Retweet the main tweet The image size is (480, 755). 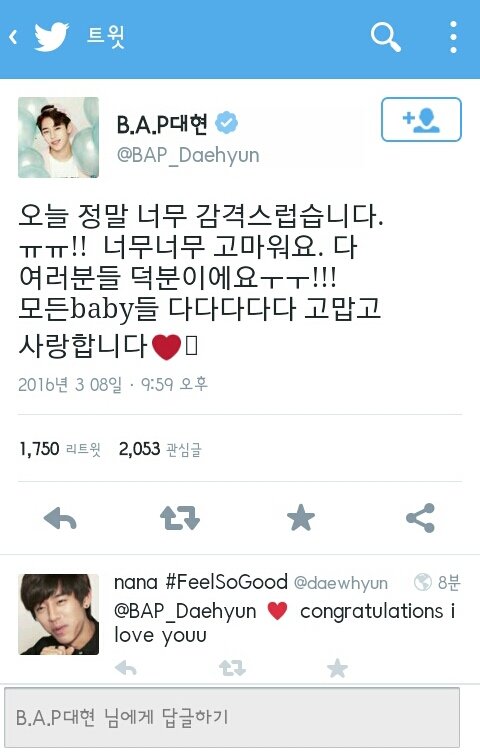pyautogui.click(x=180, y=519)
